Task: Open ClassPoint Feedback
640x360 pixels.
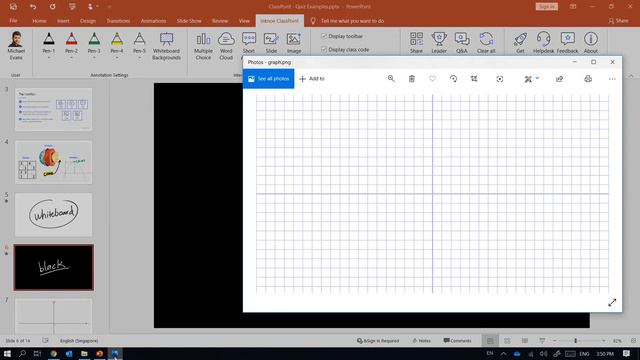Action: pos(567,43)
